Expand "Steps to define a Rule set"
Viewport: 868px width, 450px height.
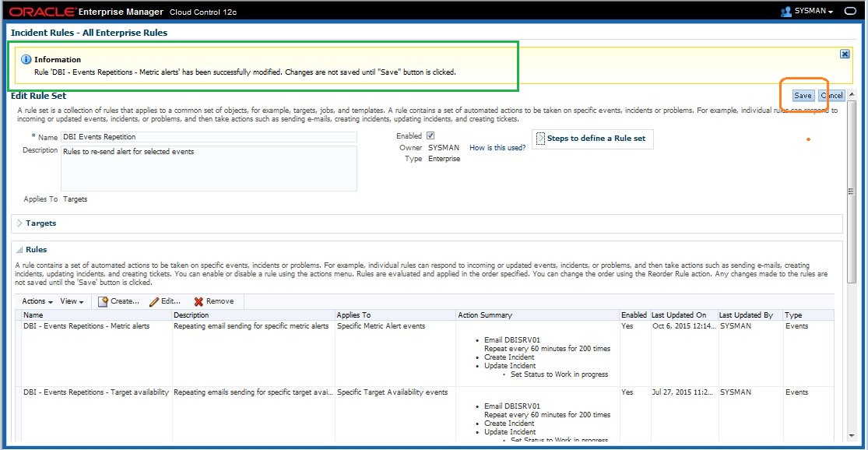541,139
